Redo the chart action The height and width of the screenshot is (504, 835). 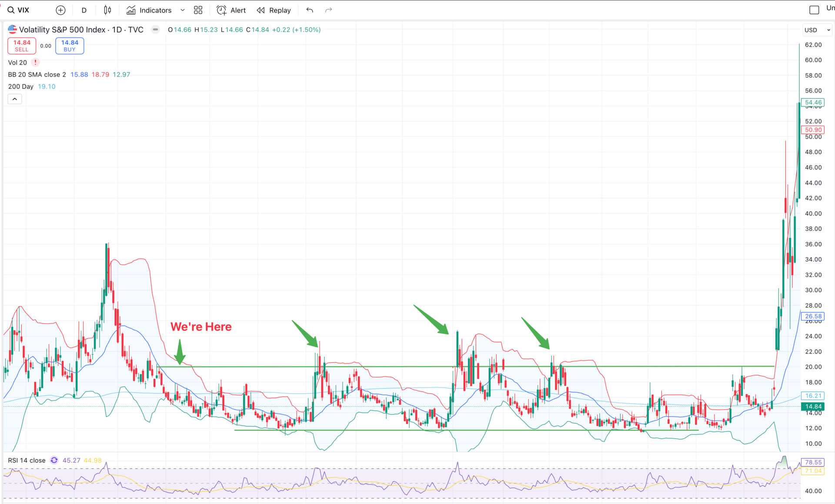click(329, 10)
